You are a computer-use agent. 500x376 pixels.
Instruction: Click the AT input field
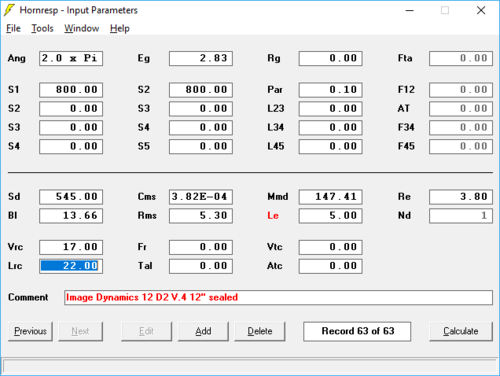pos(461,109)
